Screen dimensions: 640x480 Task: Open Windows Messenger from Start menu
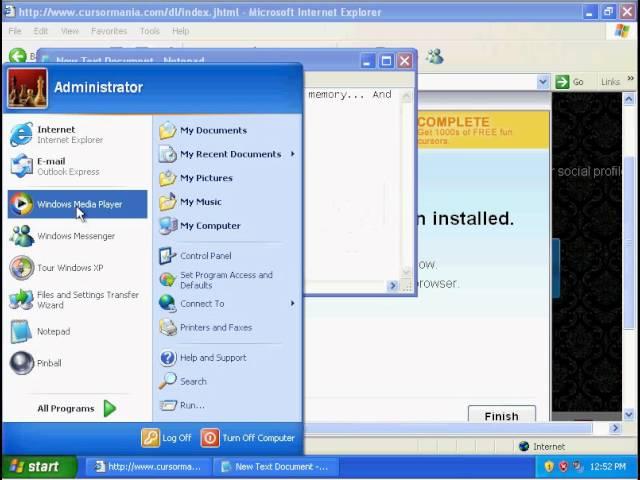[x=78, y=236]
